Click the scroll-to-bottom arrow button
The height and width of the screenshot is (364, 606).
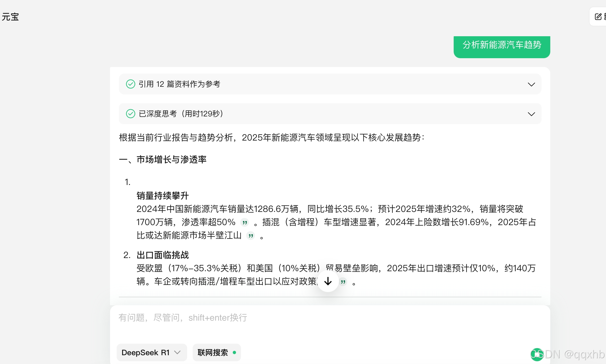[x=328, y=281]
